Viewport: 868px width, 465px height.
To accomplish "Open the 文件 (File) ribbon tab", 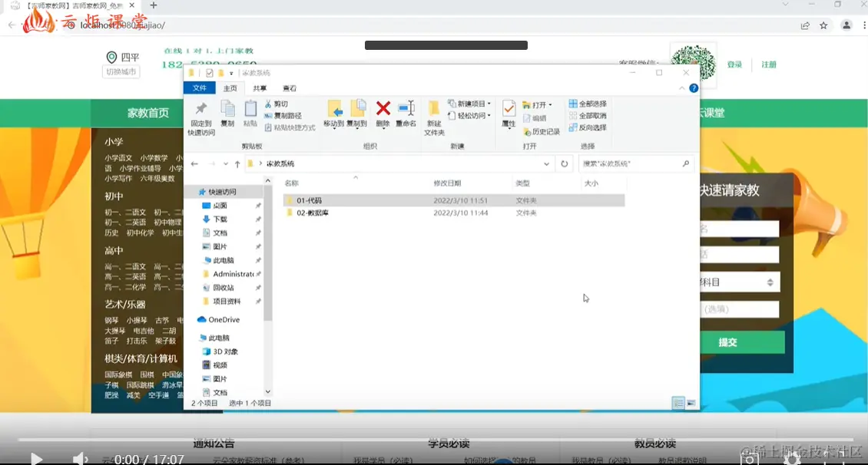I will 199,88.
